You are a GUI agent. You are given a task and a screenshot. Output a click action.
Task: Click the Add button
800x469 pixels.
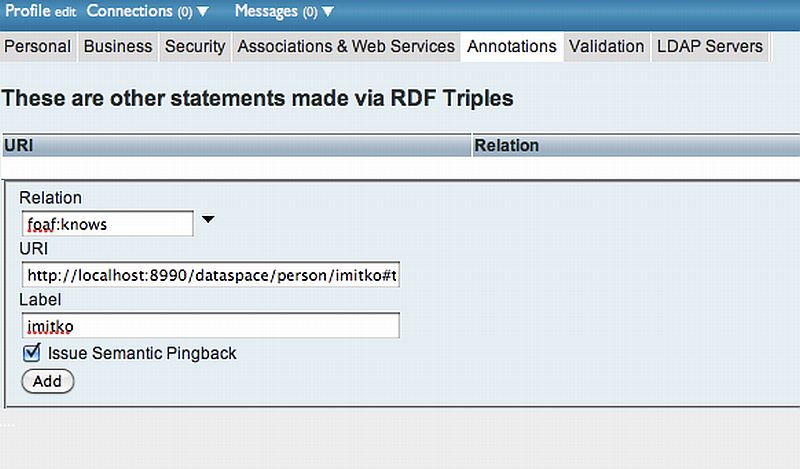(47, 381)
